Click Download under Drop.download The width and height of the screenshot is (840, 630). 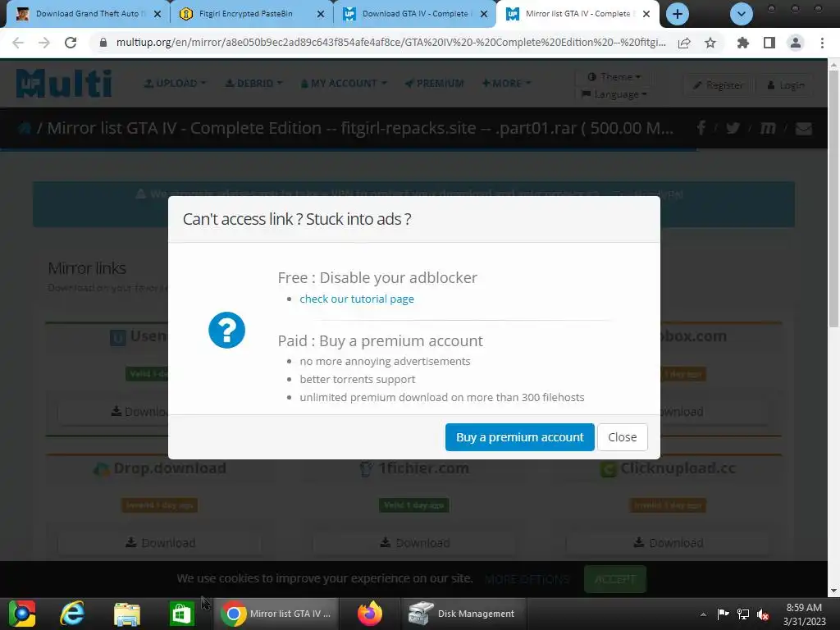[160, 543]
